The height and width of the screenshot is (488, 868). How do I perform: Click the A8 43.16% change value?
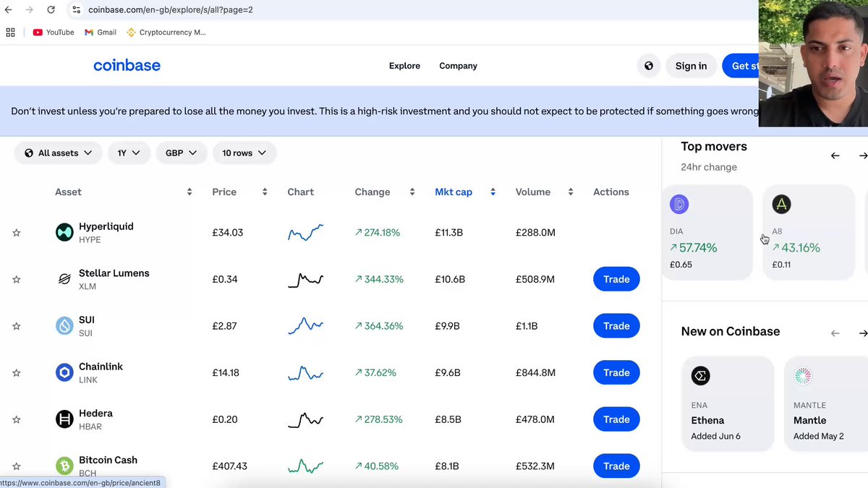click(796, 248)
